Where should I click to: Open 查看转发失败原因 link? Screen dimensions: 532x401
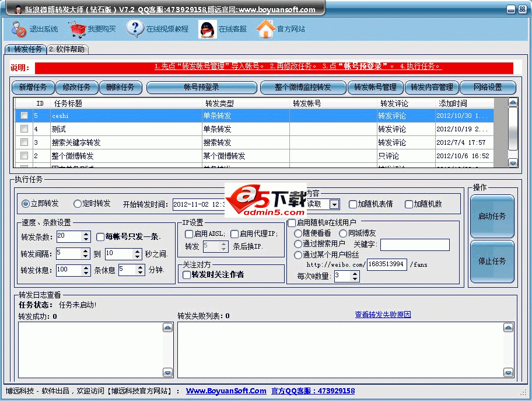click(383, 315)
